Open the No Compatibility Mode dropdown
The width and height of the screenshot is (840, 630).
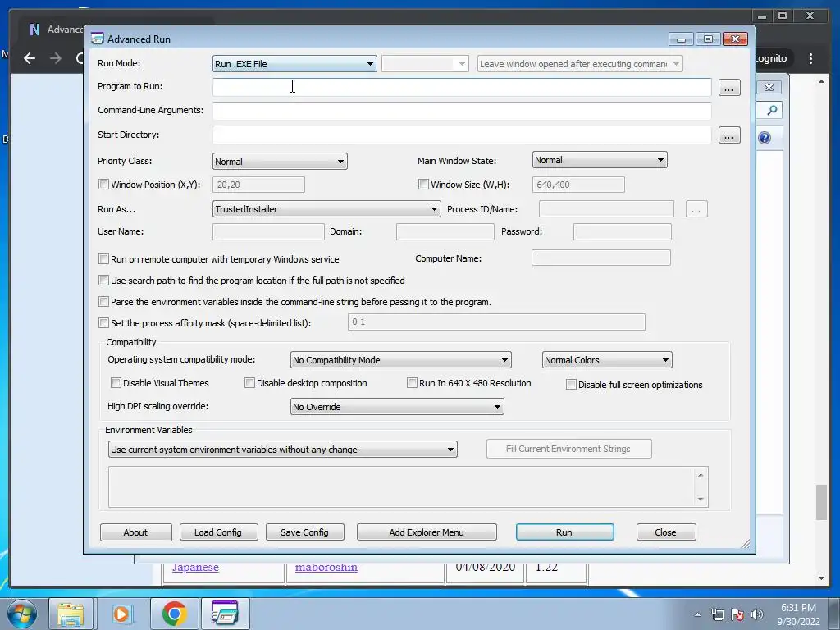(400, 360)
